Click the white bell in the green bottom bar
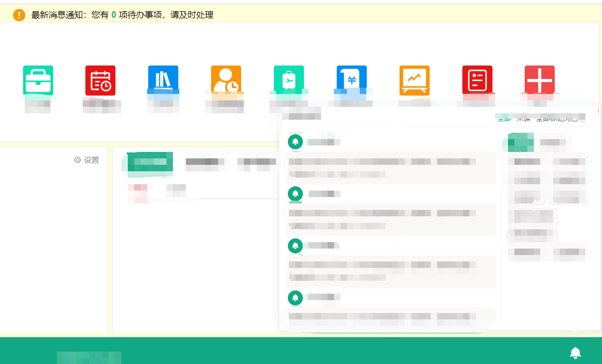This screenshot has height=364, width=602. click(x=575, y=353)
